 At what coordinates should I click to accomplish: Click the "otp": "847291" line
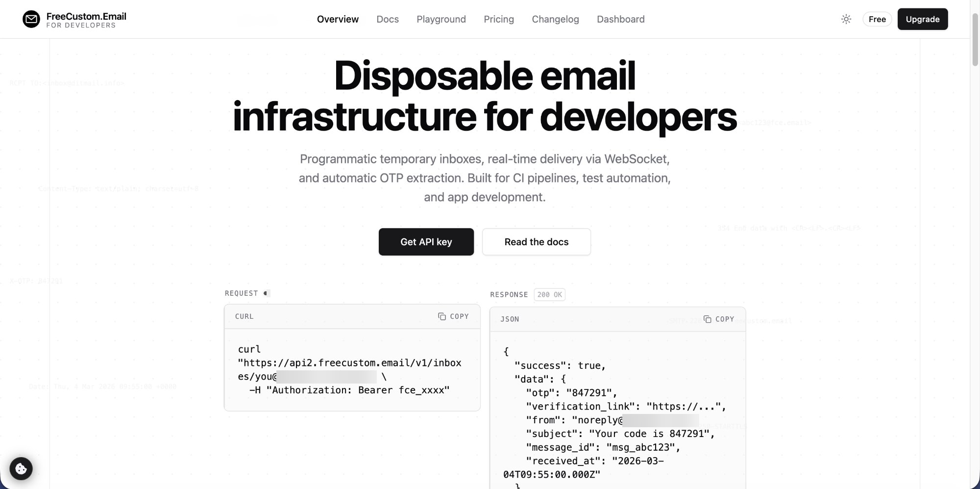571,393
